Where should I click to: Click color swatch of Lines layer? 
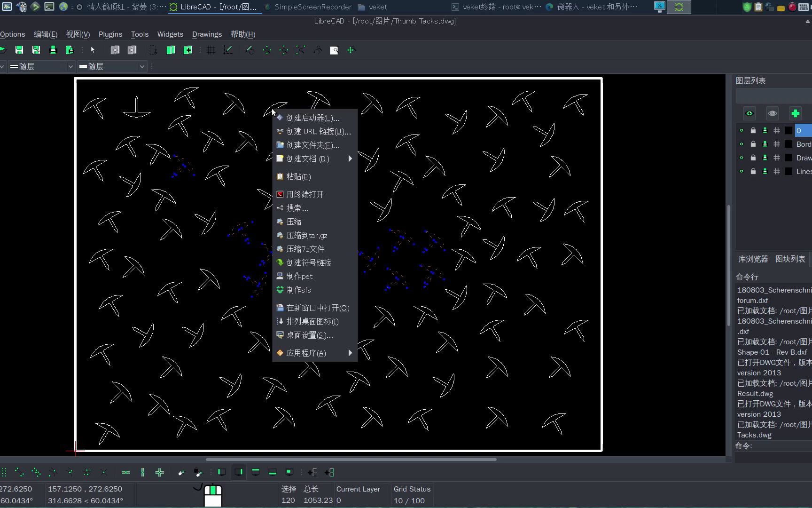tap(789, 171)
